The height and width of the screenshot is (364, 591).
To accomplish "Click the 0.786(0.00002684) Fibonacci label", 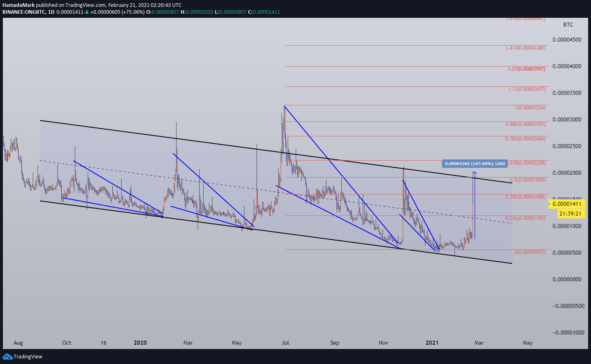I will coord(525,139).
